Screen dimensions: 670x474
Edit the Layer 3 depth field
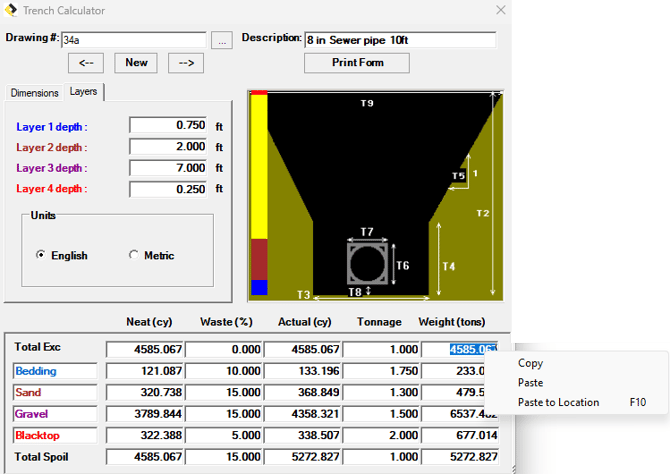pos(168,168)
